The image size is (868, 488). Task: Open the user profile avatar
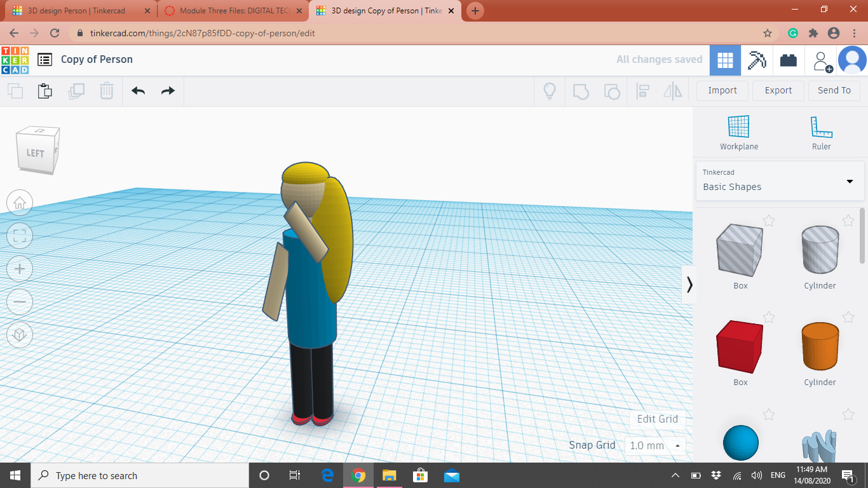click(852, 60)
